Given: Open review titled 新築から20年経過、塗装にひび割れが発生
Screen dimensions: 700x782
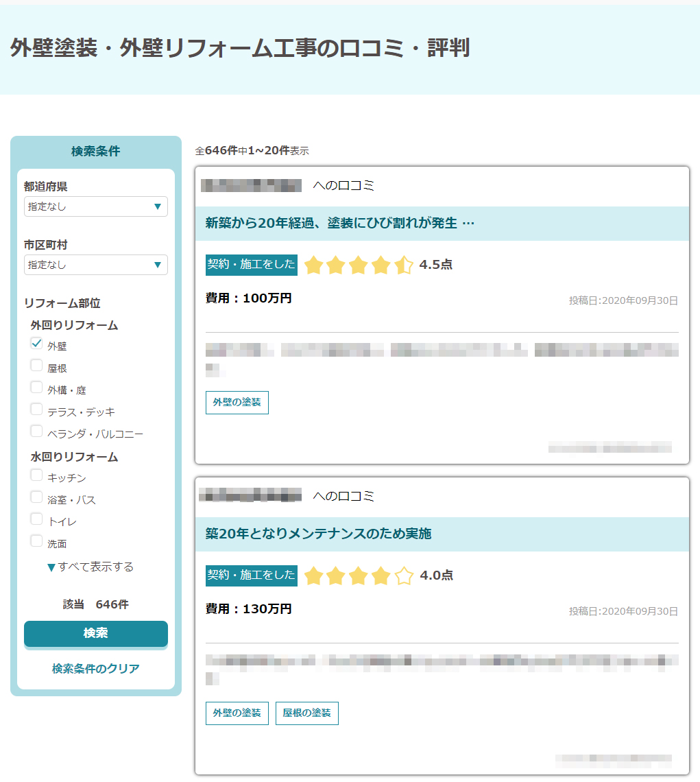Looking at the screenshot, I should [340, 223].
